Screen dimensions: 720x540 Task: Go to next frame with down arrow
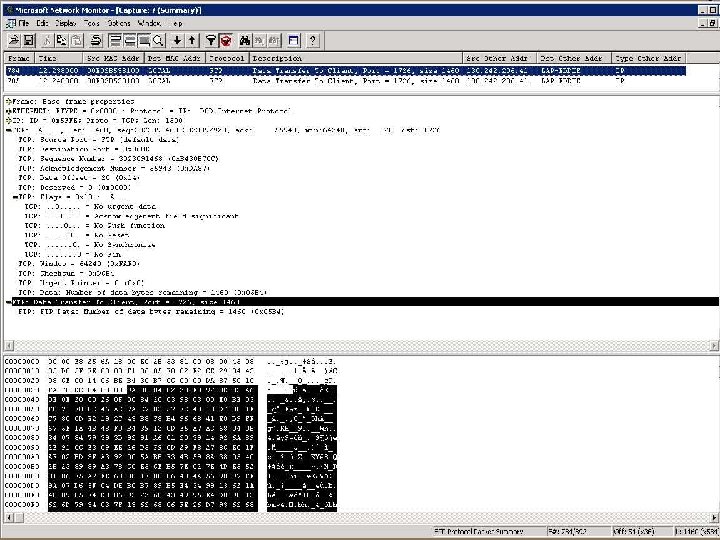pos(177,41)
